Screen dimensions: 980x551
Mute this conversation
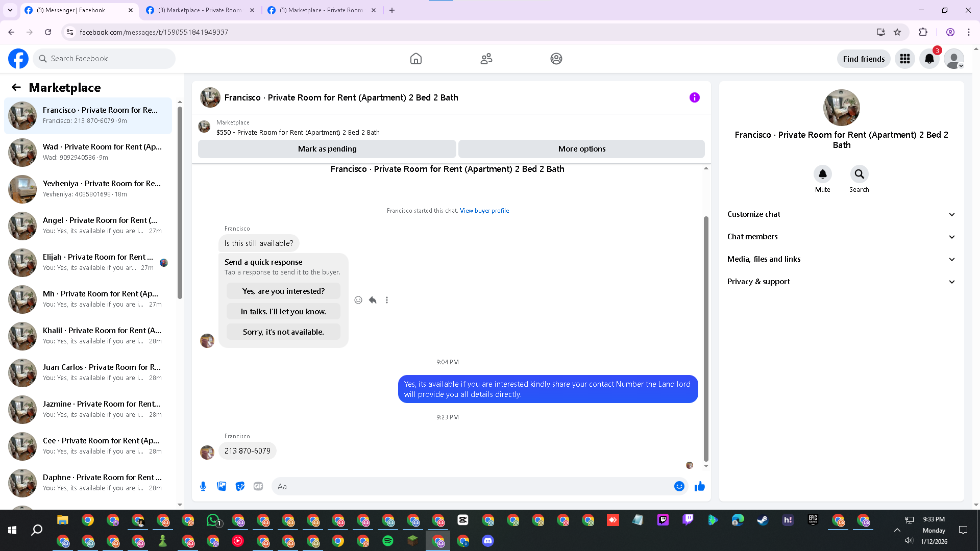(x=822, y=174)
